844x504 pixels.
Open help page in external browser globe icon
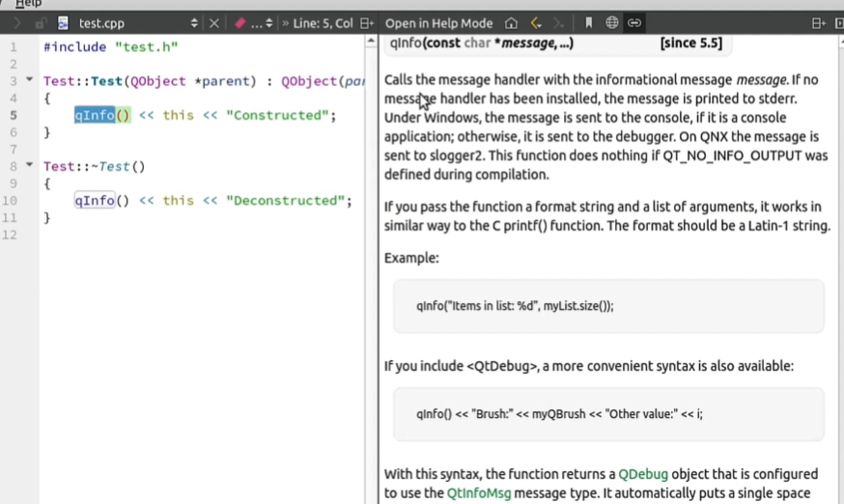point(611,23)
